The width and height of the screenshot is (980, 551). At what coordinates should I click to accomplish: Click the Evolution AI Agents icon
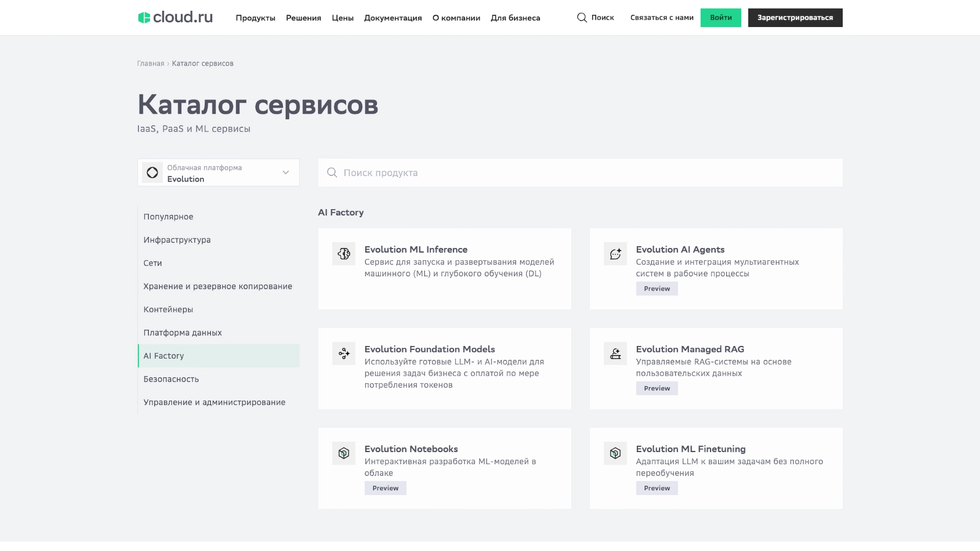tap(615, 254)
